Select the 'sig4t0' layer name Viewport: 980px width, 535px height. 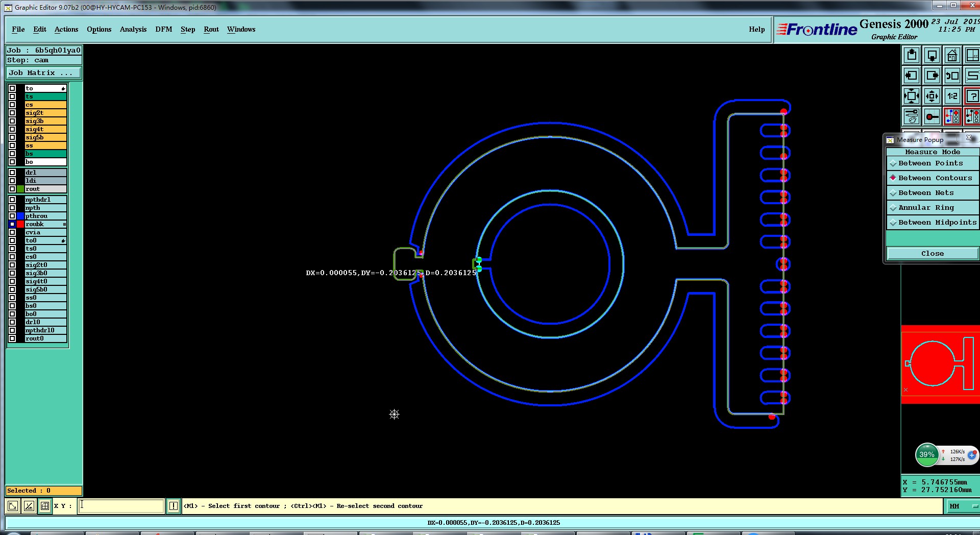pyautogui.click(x=46, y=281)
